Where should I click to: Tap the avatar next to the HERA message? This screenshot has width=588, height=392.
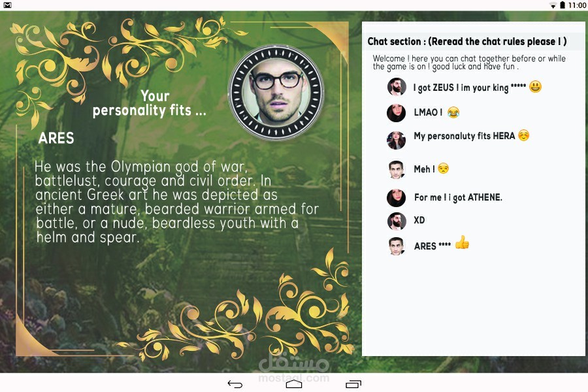397,140
